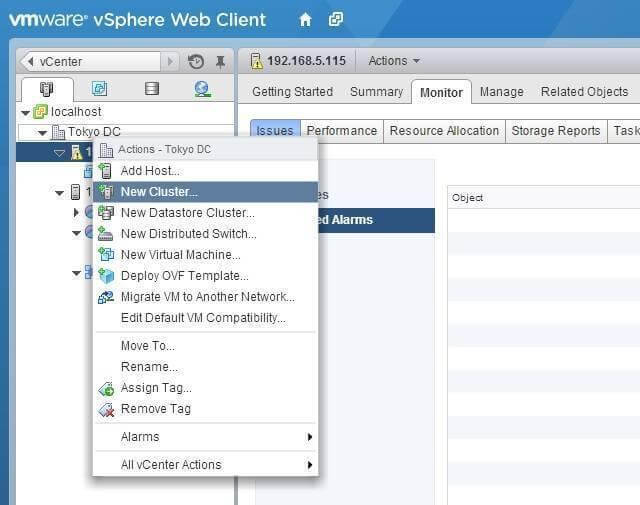This screenshot has width=640, height=505.
Task: Click the Object column header
Action: tap(467, 198)
